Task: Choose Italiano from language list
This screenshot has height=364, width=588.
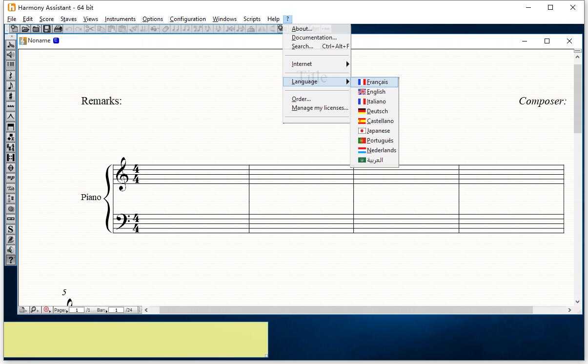Action: tap(375, 101)
